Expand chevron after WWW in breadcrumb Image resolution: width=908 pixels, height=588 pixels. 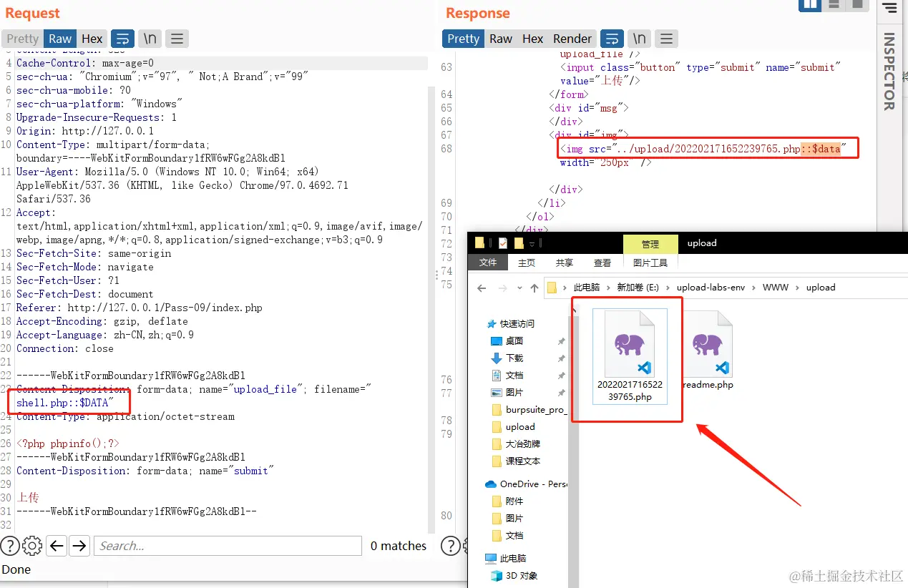797,288
